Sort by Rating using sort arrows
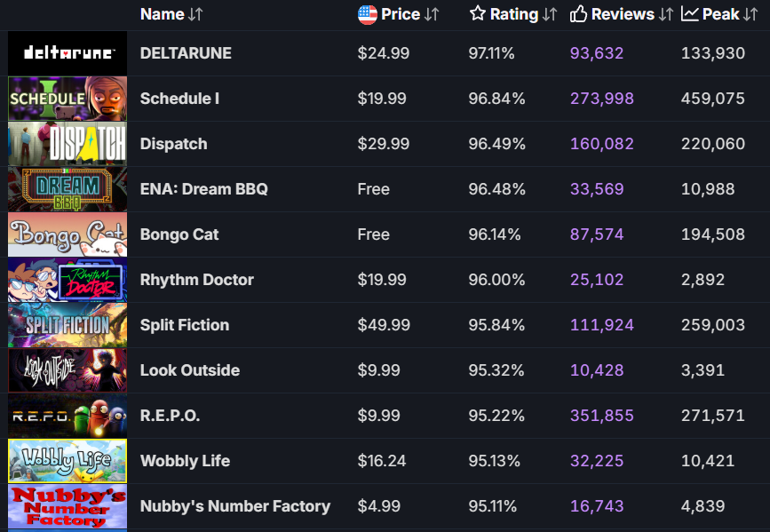The height and width of the screenshot is (532, 770). (550, 14)
